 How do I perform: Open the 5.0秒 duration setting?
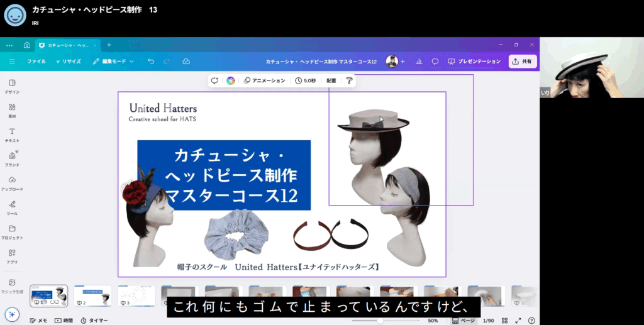pos(306,80)
